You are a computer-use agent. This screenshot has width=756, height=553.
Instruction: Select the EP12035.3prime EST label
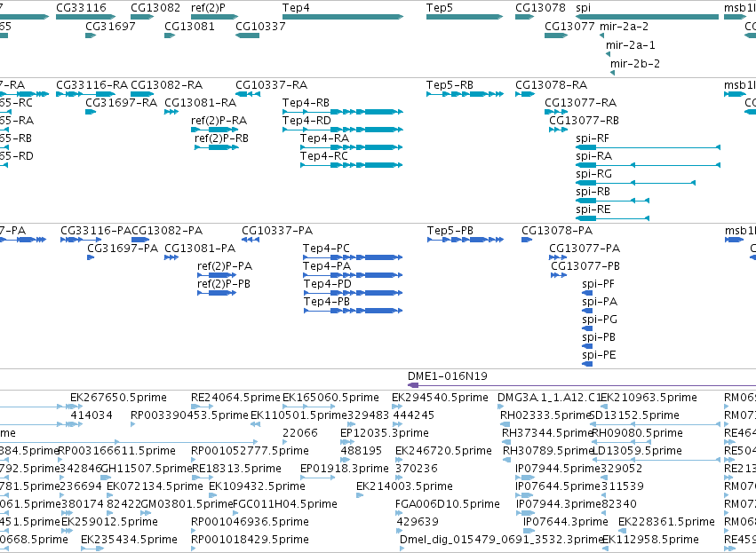pos(385,433)
